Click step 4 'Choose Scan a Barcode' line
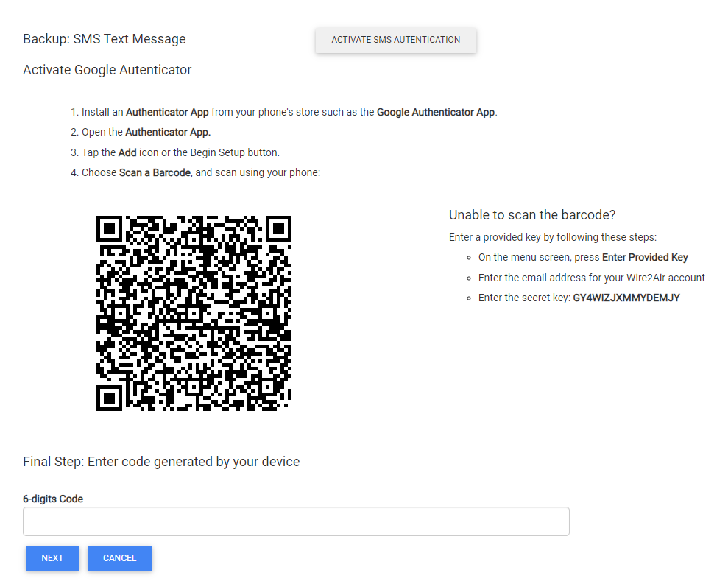The width and height of the screenshot is (728, 584). click(x=196, y=173)
